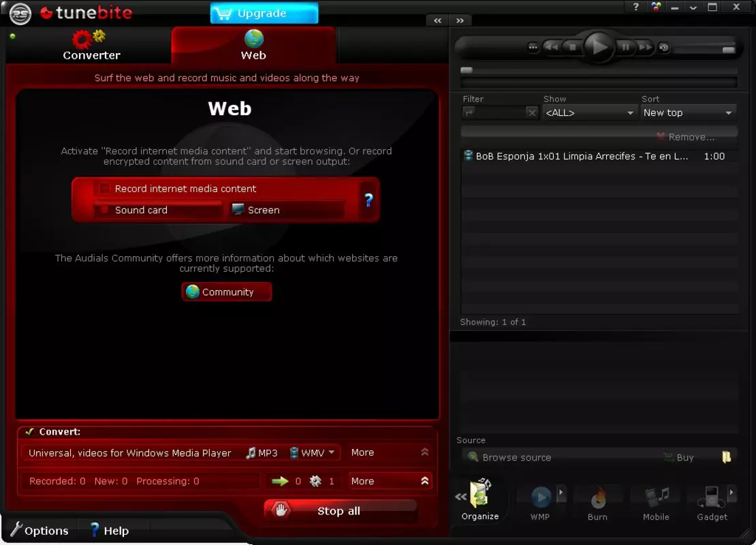Skip forward with fast-forward button

coord(644,47)
